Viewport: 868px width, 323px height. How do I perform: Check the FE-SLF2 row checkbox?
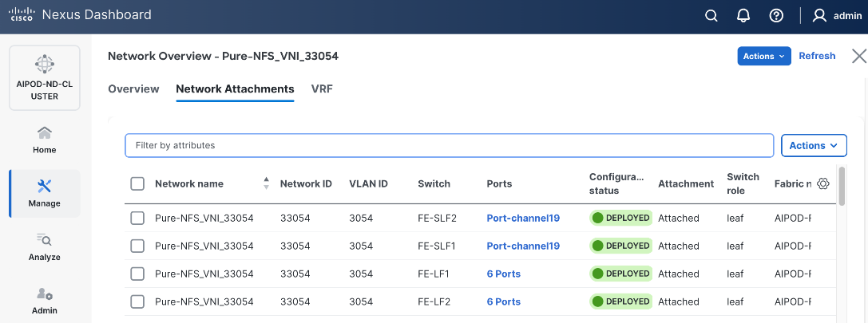(137, 218)
